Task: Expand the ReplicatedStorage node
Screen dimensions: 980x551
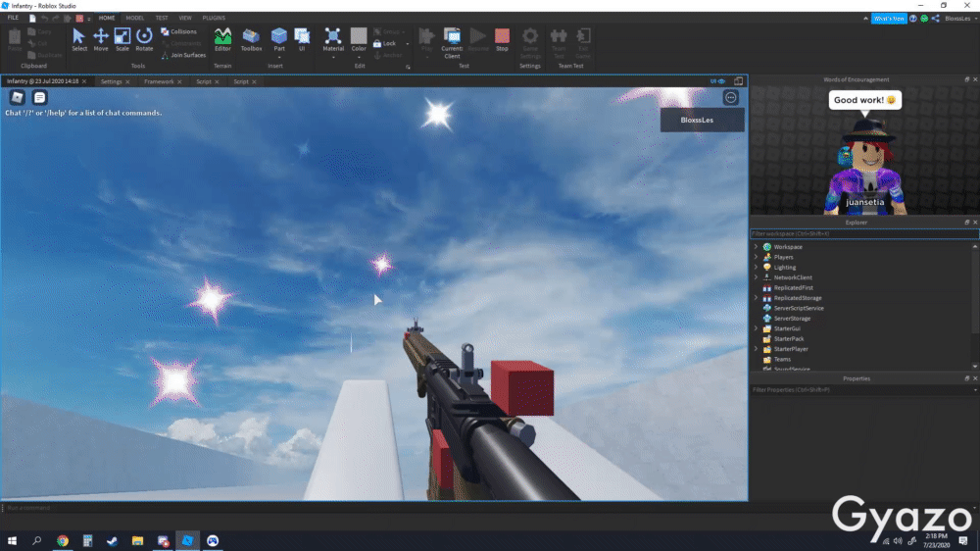Action: (756, 298)
